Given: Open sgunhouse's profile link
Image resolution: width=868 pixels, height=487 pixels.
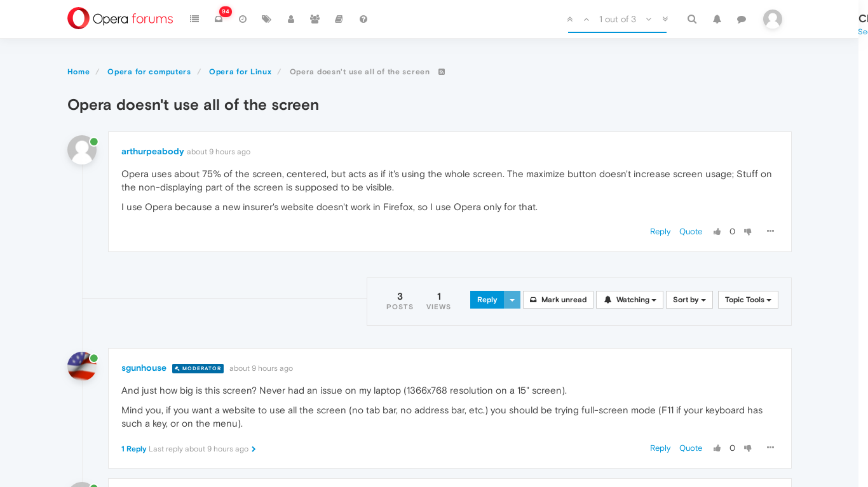Looking at the screenshot, I should tap(144, 368).
